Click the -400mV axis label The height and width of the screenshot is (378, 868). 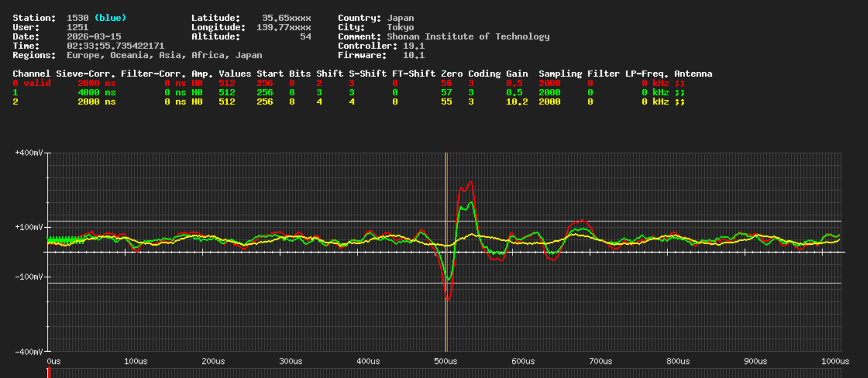coord(29,352)
